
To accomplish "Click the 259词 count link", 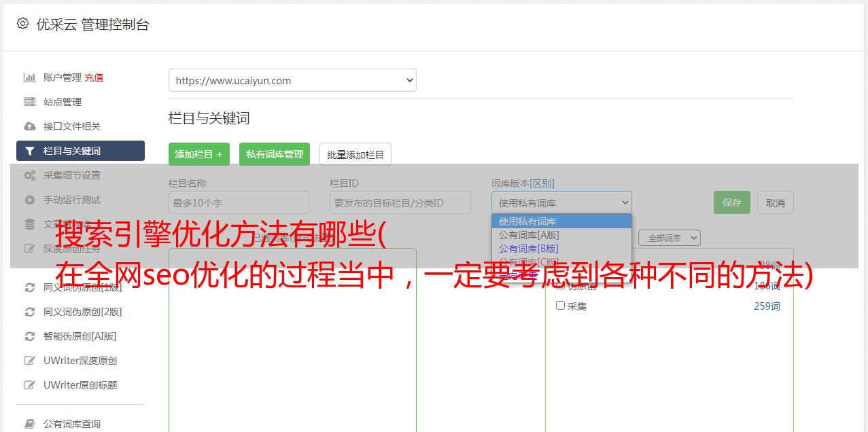I will click(767, 306).
